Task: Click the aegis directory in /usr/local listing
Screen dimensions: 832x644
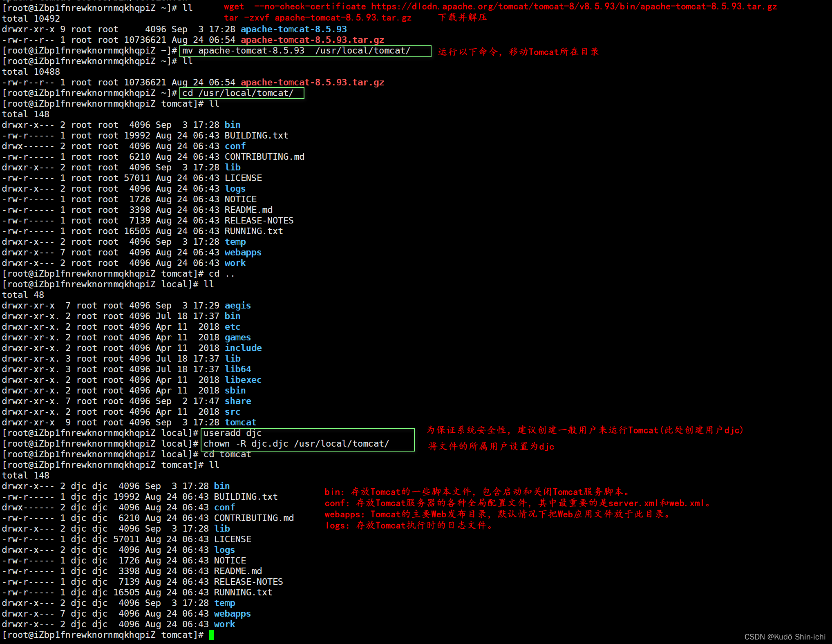Action: click(237, 306)
